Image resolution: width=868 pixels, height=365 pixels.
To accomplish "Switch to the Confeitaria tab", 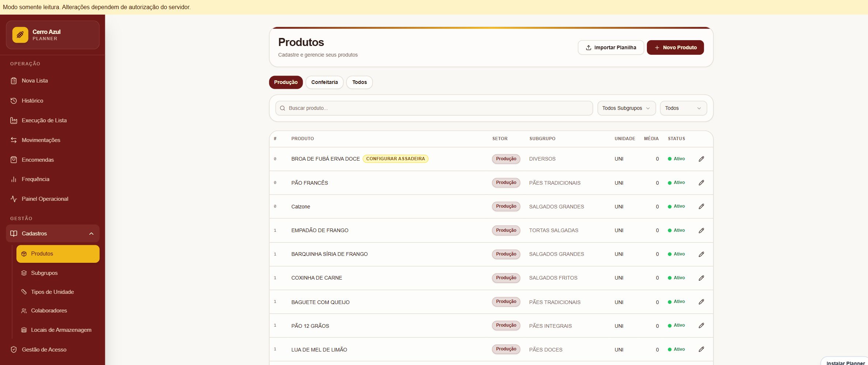I will coord(325,82).
